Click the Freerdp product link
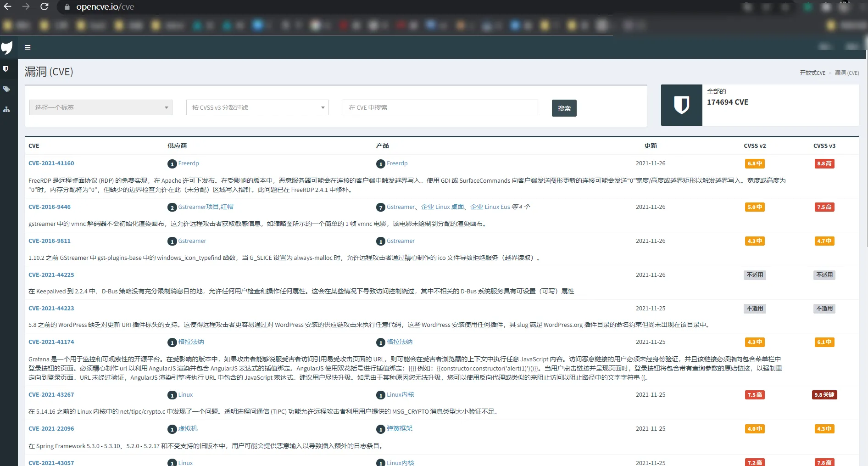Viewport: 868px width, 466px height. [397, 163]
